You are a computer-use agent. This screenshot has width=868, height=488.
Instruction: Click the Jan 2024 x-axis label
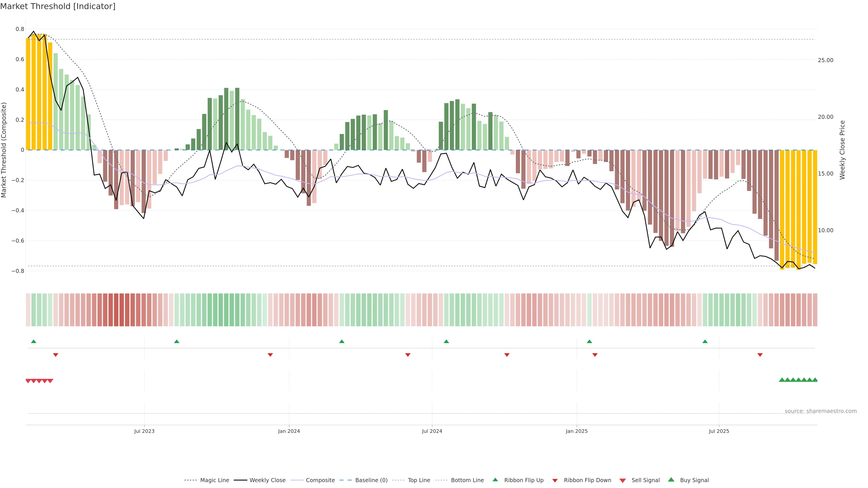pyautogui.click(x=289, y=431)
